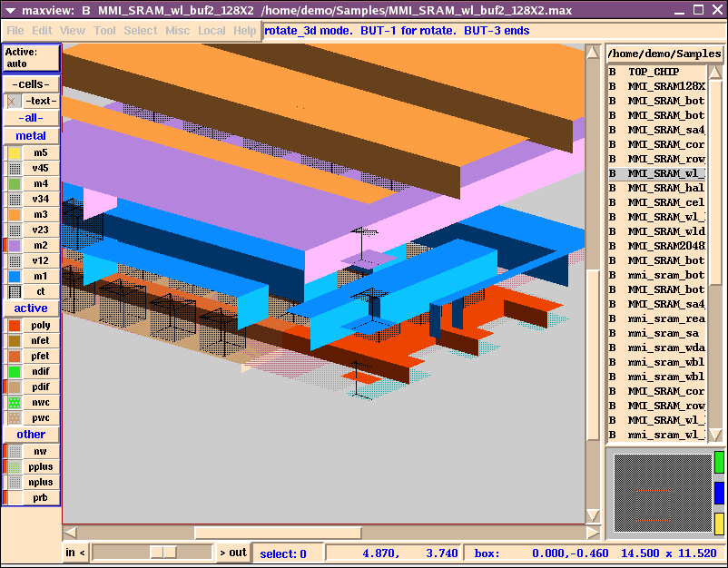Image resolution: width=728 pixels, height=568 pixels.
Task: Click the v23 layer pattern swatch
Action: (x=15, y=230)
